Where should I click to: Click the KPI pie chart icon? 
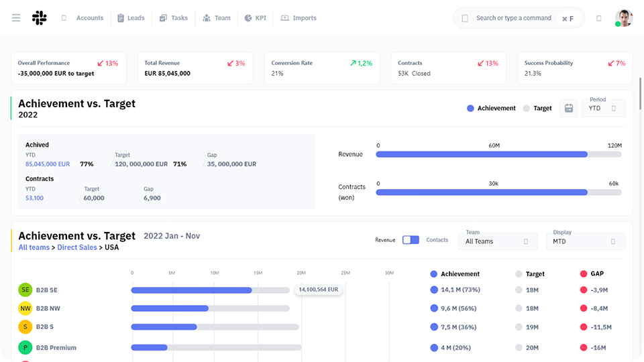pyautogui.click(x=248, y=18)
